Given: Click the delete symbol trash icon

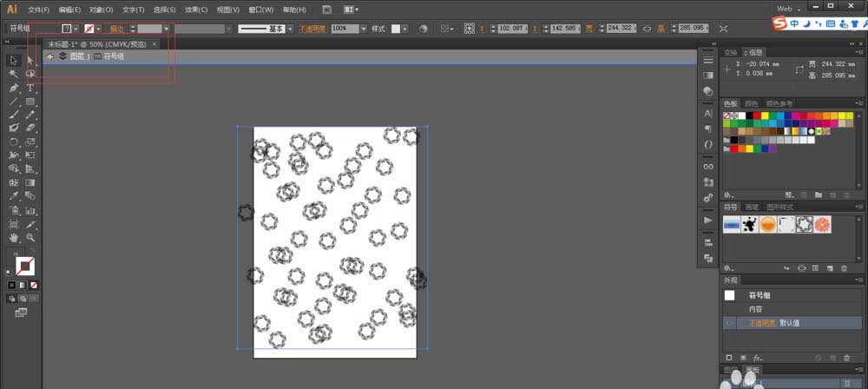Looking at the screenshot, I should [x=845, y=268].
